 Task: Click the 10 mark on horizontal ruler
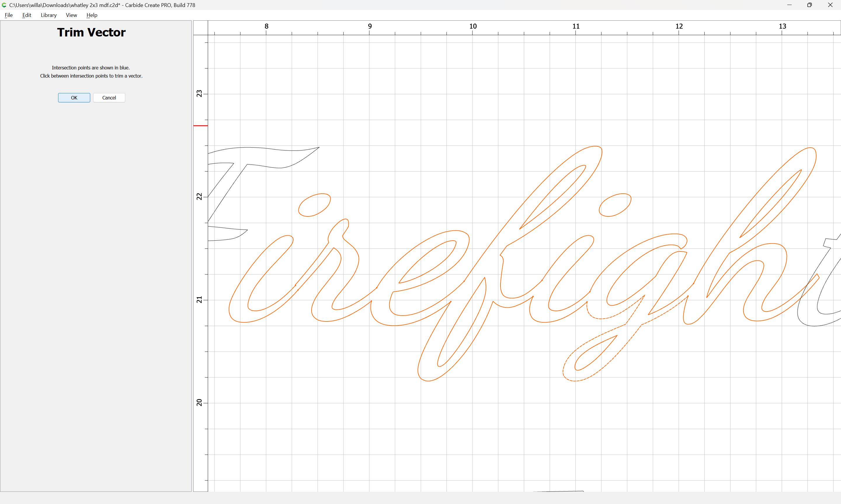click(x=472, y=27)
